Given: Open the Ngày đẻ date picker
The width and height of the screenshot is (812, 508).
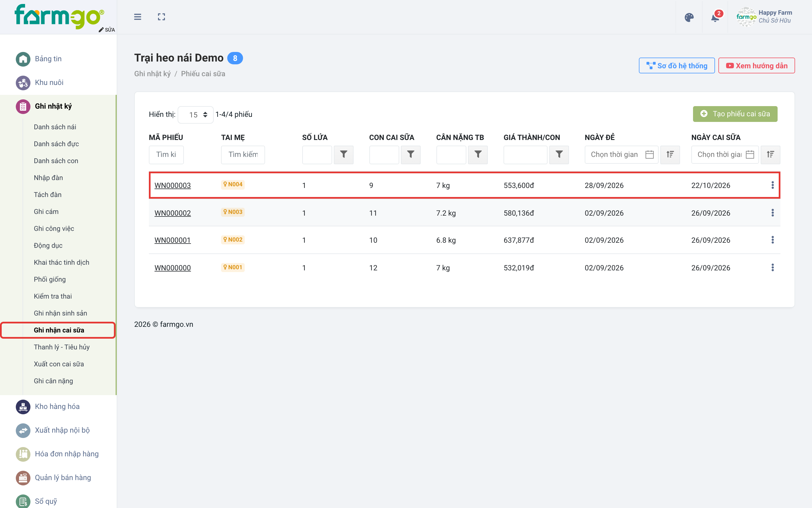Looking at the screenshot, I should 621,155.
